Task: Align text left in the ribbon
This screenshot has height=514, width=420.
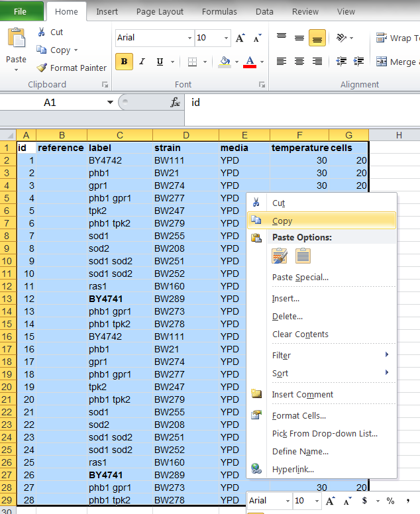Action: click(282, 62)
